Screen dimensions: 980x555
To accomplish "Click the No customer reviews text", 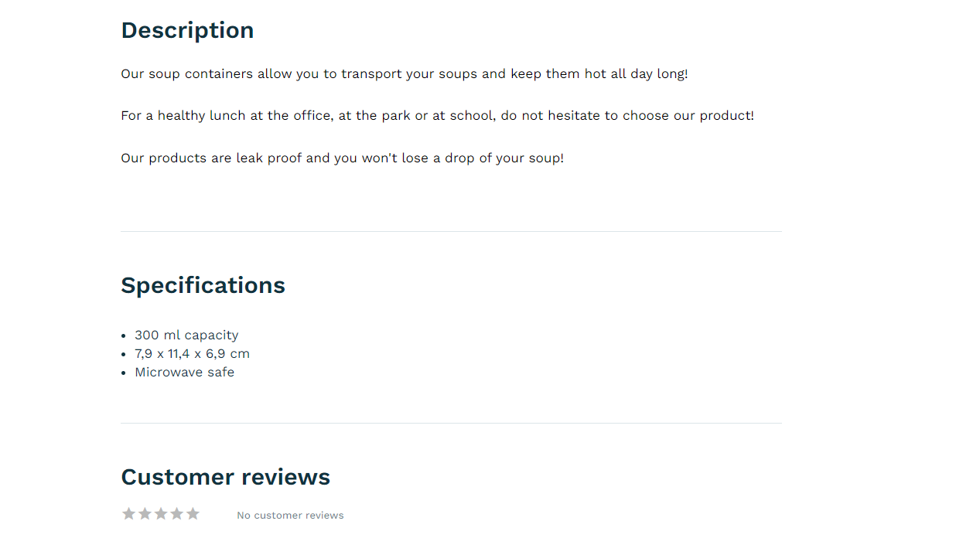I will pos(290,516).
